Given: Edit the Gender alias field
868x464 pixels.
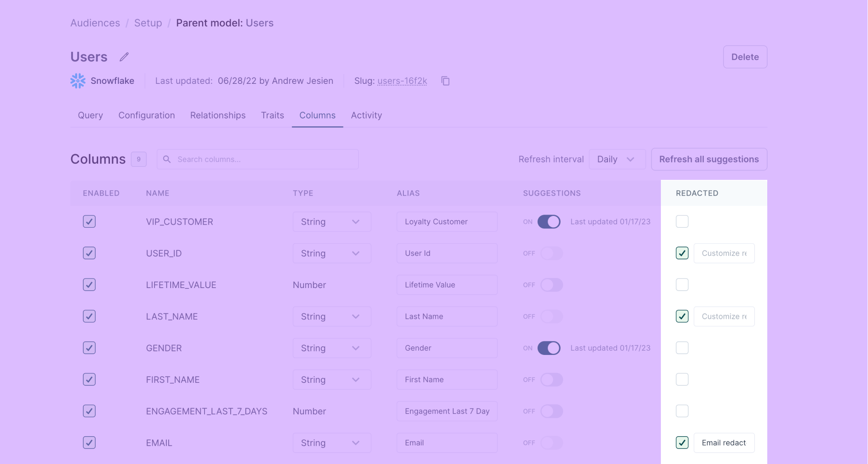Looking at the screenshot, I should click(447, 348).
